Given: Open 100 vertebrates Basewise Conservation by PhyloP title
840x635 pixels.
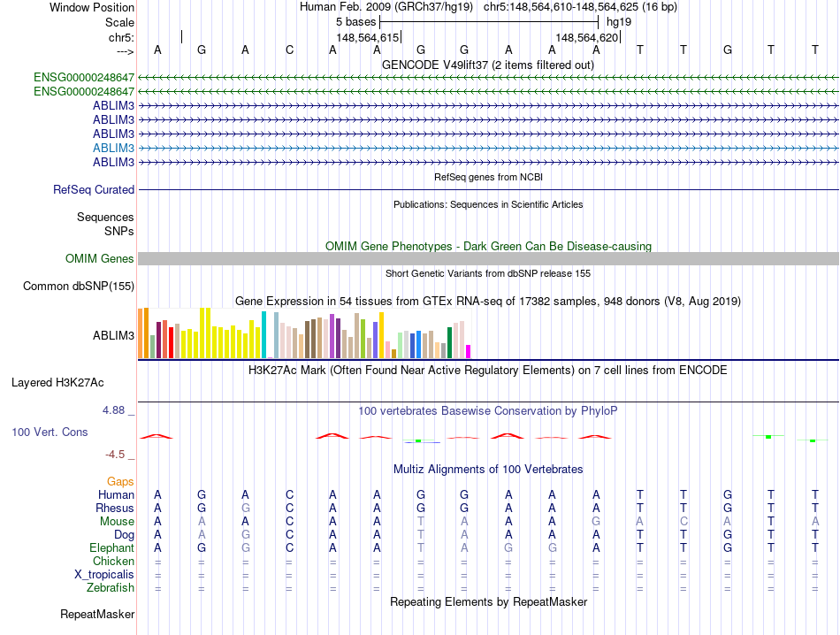Looking at the screenshot, I should click(488, 411).
